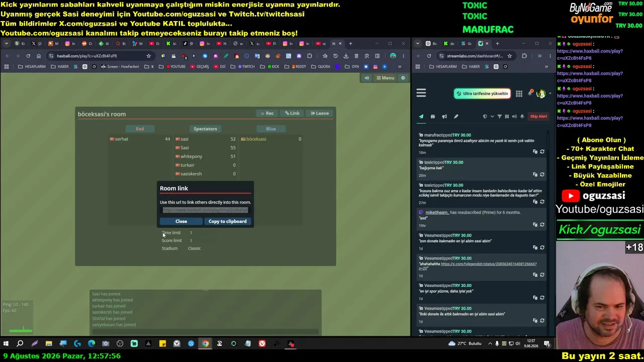Close the Room link dialog
This screenshot has width=644, height=362.
(181, 221)
